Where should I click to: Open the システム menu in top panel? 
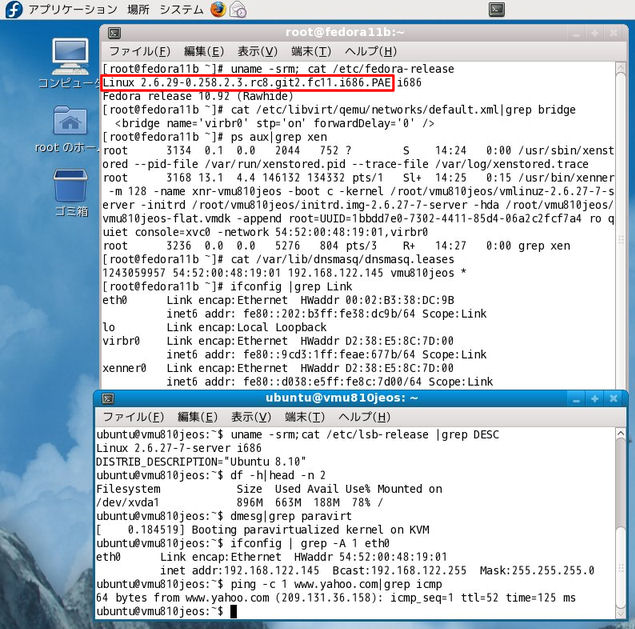(181, 9)
